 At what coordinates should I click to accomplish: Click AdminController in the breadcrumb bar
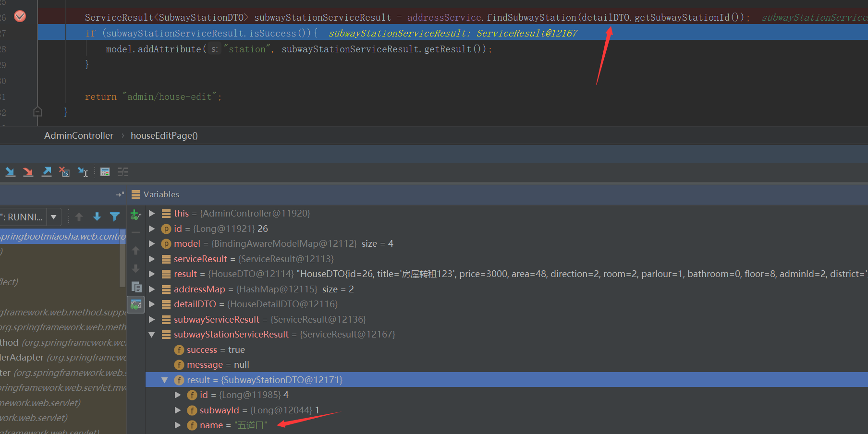(x=78, y=135)
